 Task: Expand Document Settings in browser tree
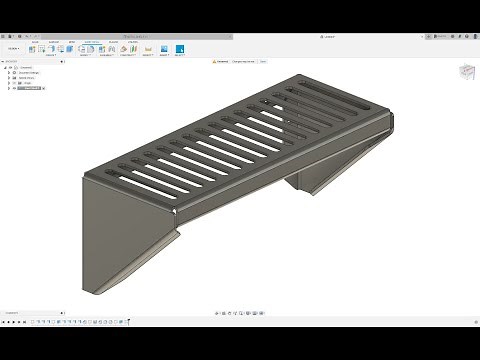(9, 72)
